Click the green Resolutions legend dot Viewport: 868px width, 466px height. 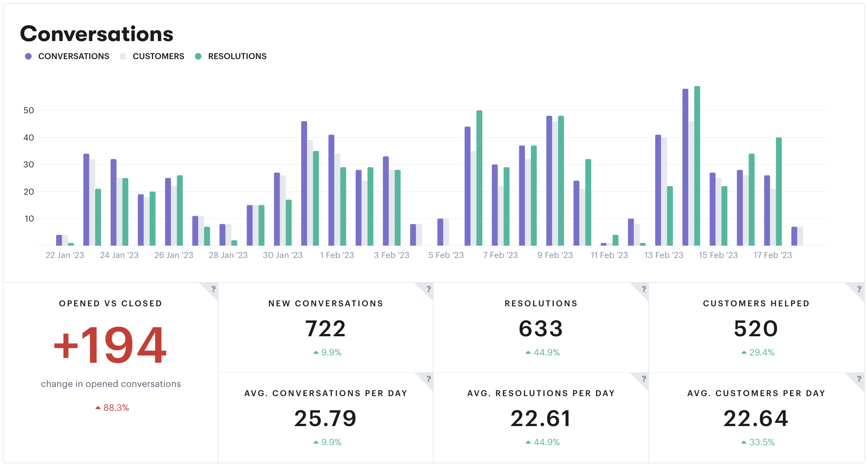(198, 56)
